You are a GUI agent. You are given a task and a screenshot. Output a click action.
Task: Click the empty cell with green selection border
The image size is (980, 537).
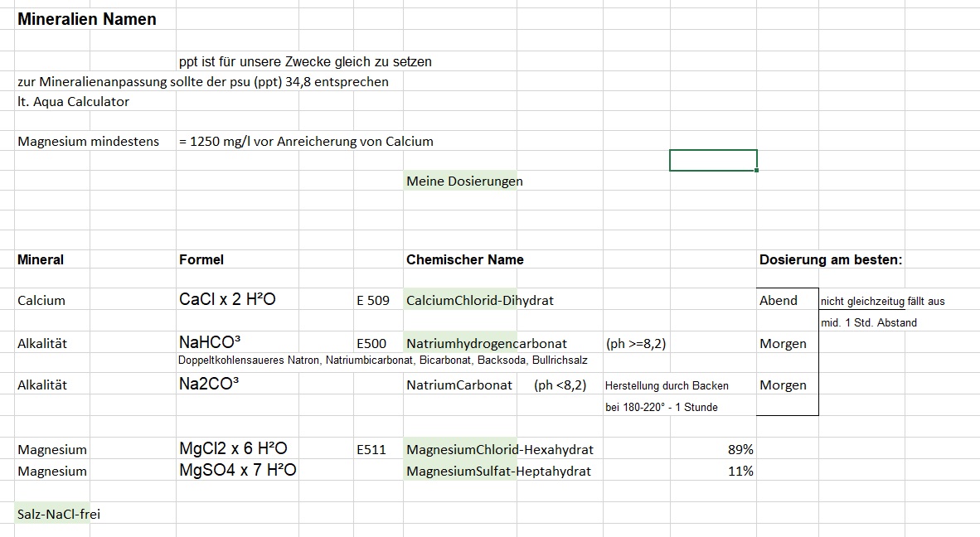pos(713,160)
